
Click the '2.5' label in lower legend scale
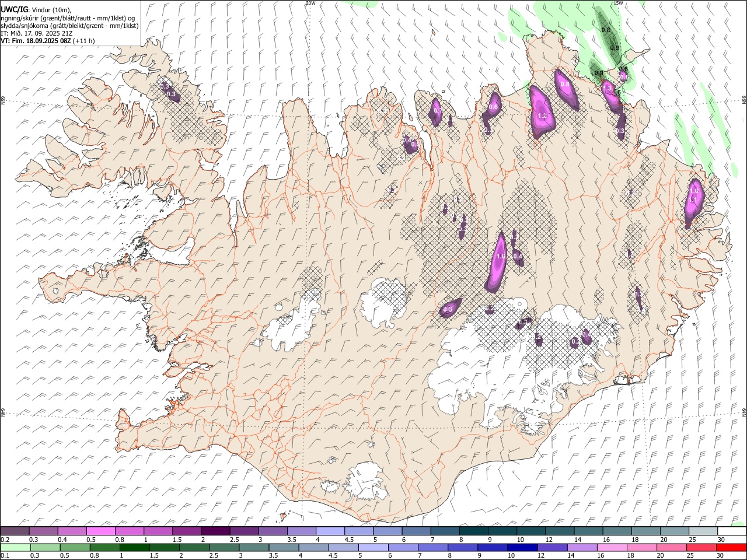pos(212,556)
